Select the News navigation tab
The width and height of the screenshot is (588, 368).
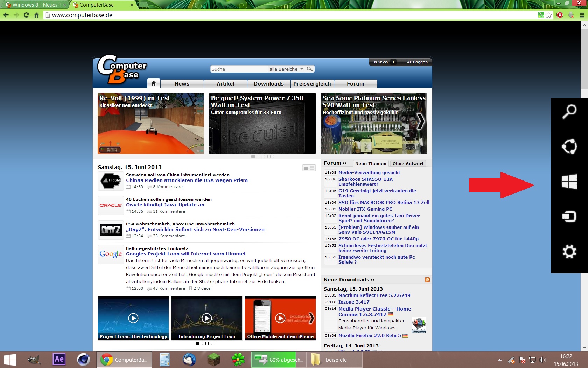(182, 84)
